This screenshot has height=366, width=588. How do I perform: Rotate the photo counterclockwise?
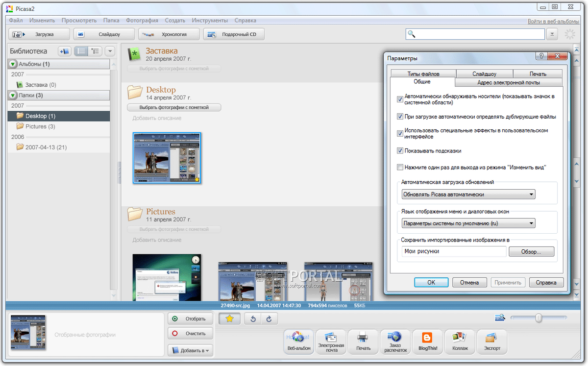pos(253,318)
